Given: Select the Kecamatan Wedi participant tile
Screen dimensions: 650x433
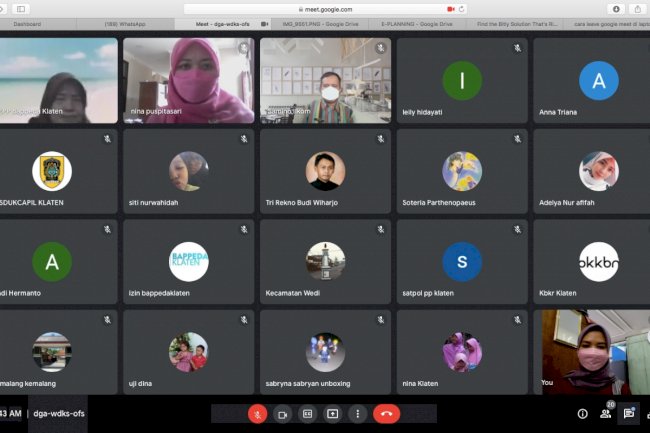Looking at the screenshot, I should point(325,262).
